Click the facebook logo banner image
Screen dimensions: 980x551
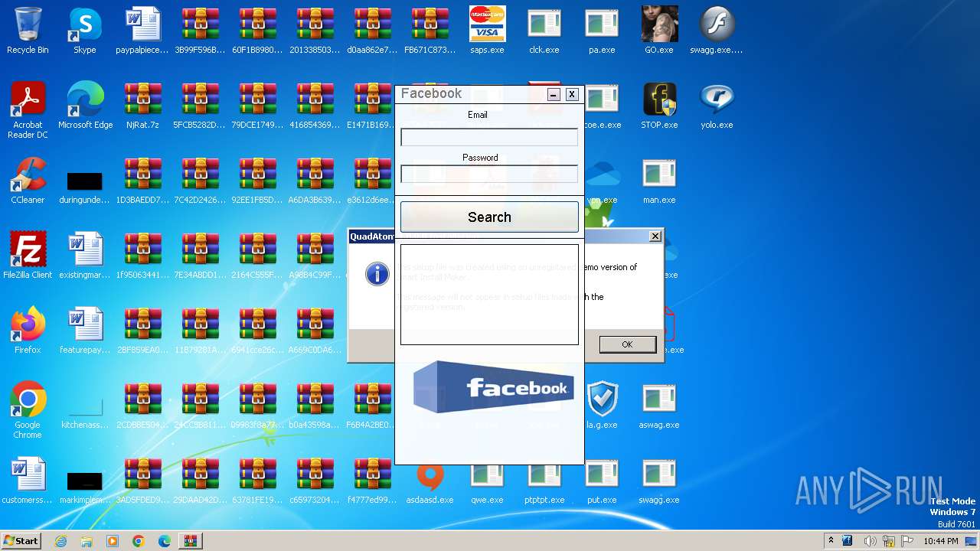493,386
